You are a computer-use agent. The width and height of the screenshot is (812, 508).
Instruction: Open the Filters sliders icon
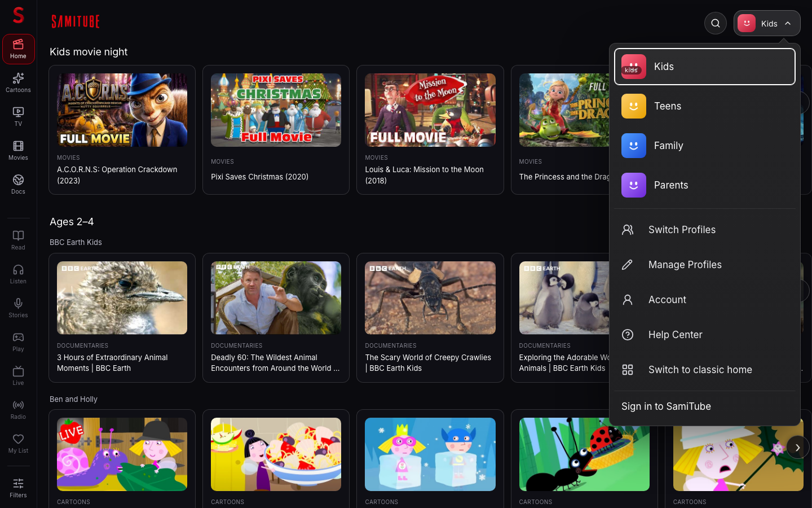pos(18,488)
